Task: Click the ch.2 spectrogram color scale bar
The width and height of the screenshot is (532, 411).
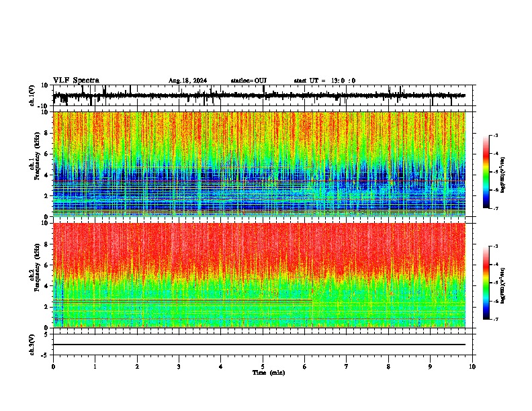Action: 486,283
